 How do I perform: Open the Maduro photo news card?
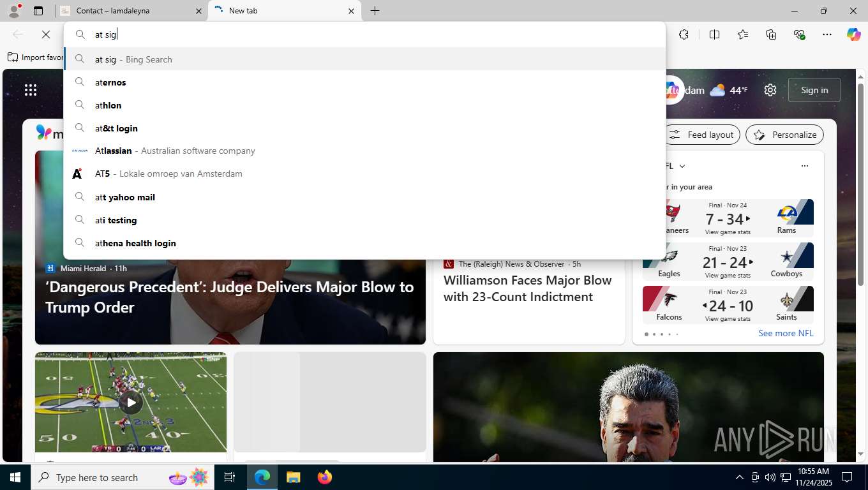click(629, 406)
